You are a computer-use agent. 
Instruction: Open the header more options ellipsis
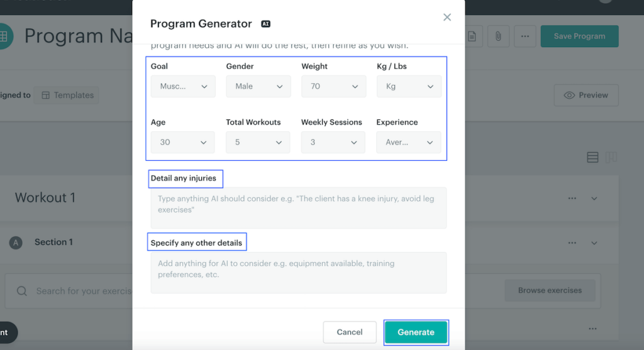point(525,36)
